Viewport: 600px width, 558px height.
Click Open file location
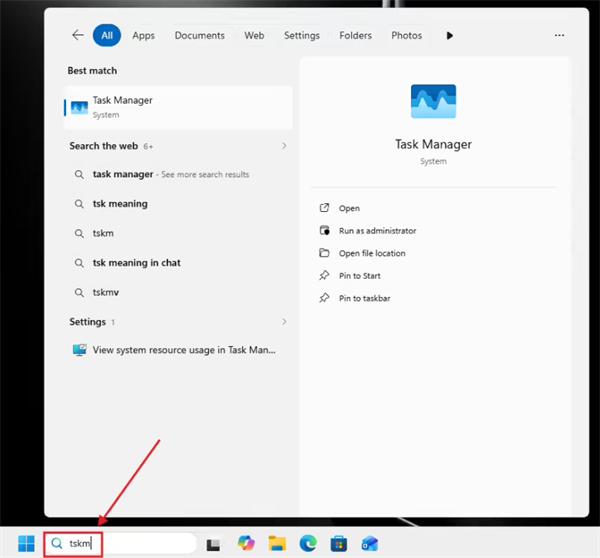pos(372,253)
